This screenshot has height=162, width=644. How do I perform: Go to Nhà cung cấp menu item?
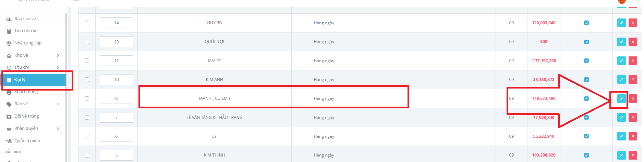click(x=28, y=43)
